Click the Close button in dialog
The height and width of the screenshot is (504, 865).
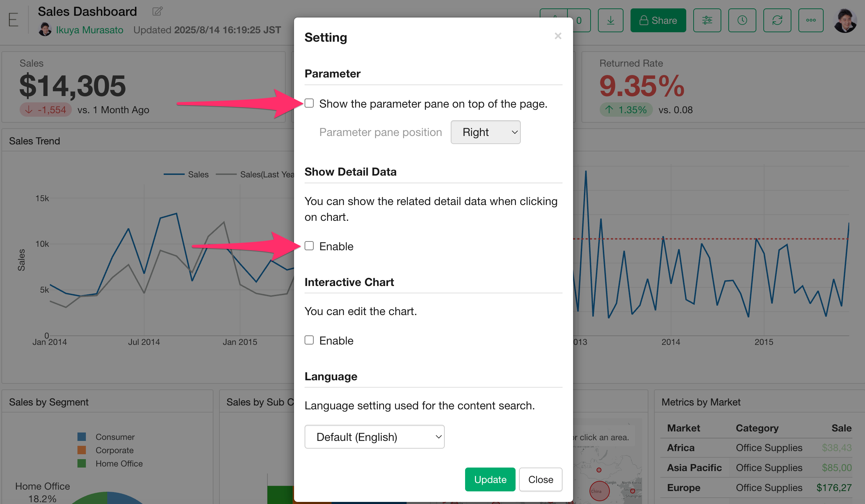[540, 479]
